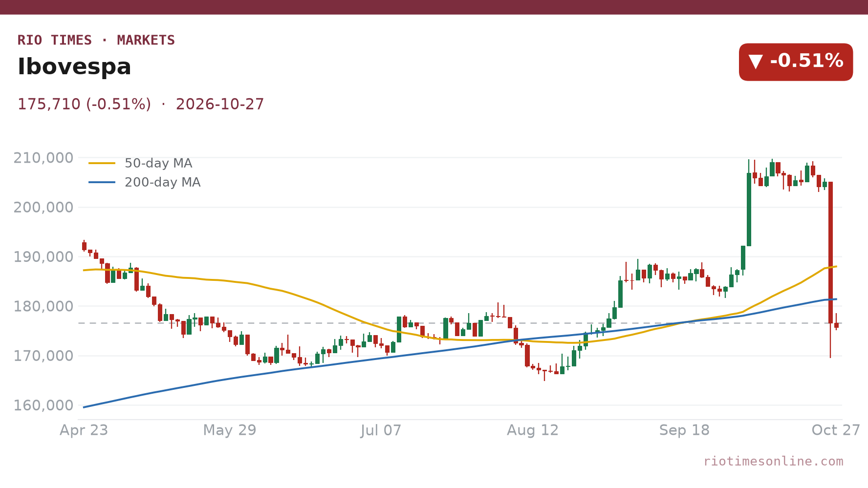Click the Aug 12 date label
Screen dimensions: 868x488
(533, 430)
